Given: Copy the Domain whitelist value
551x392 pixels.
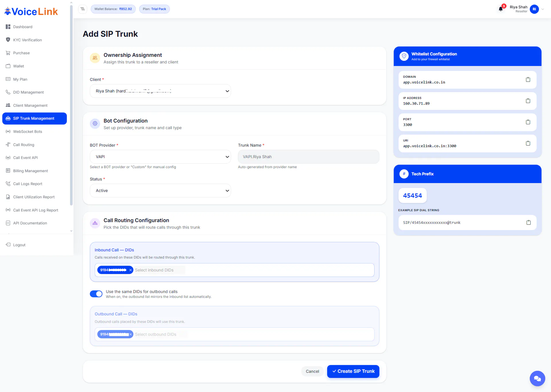Looking at the screenshot, I should click(528, 79).
